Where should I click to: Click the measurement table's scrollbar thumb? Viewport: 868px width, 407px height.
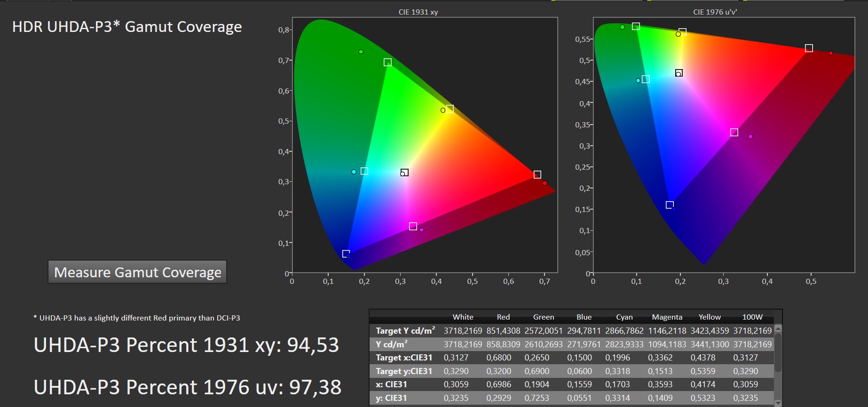[778, 352]
